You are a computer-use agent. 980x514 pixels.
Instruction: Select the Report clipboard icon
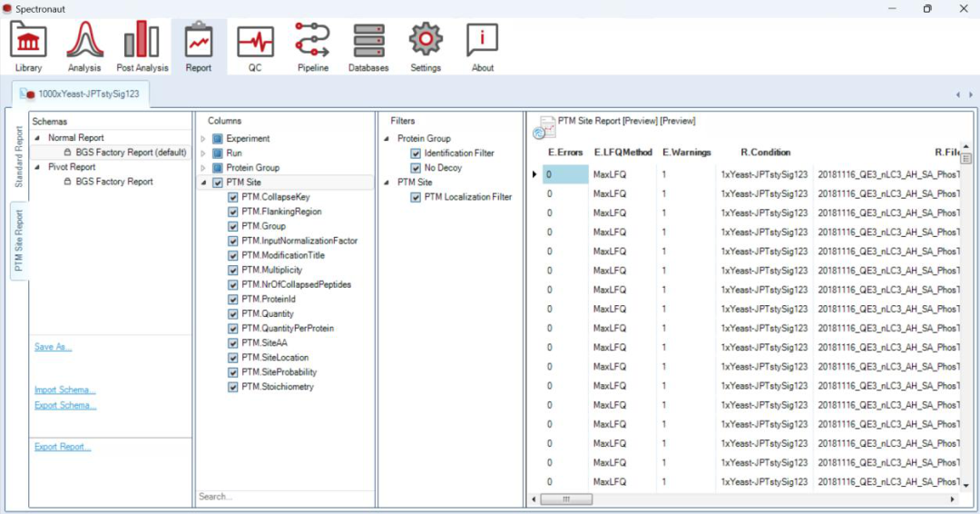[199, 39]
